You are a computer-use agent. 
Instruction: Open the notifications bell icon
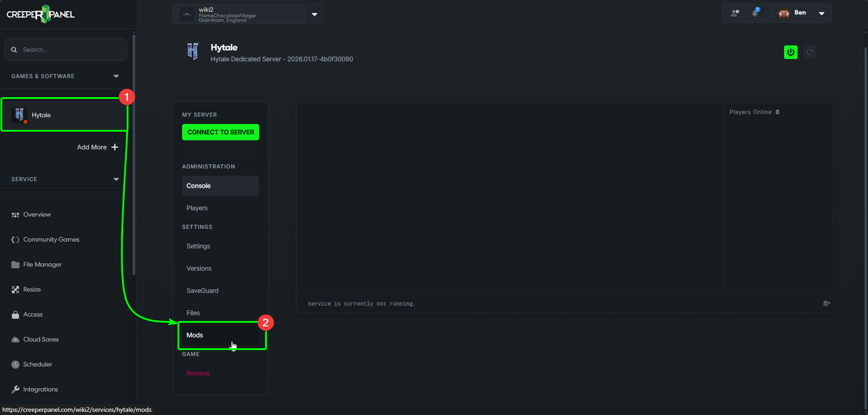(x=755, y=13)
